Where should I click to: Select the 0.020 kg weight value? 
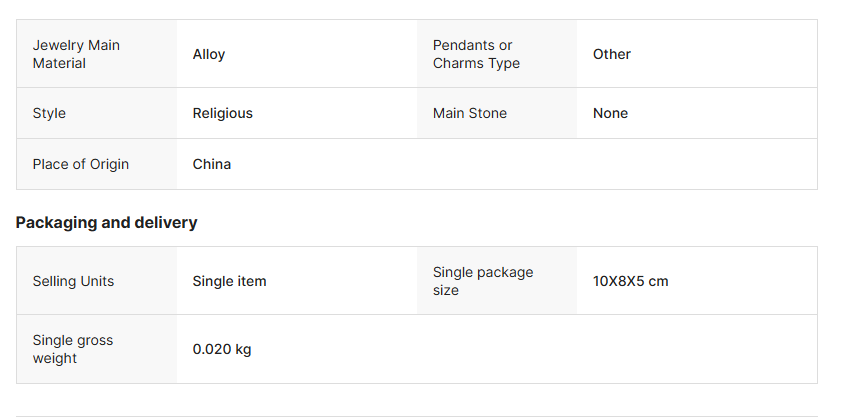[x=222, y=349]
